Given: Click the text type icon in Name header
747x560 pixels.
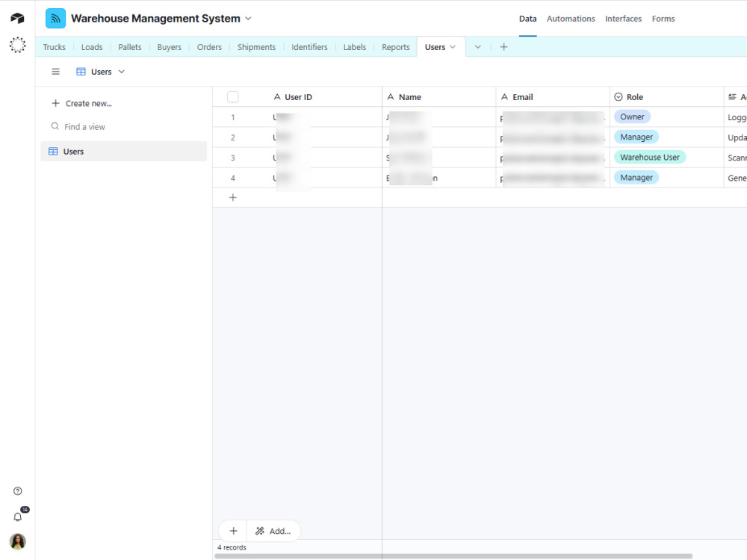Looking at the screenshot, I should (391, 97).
